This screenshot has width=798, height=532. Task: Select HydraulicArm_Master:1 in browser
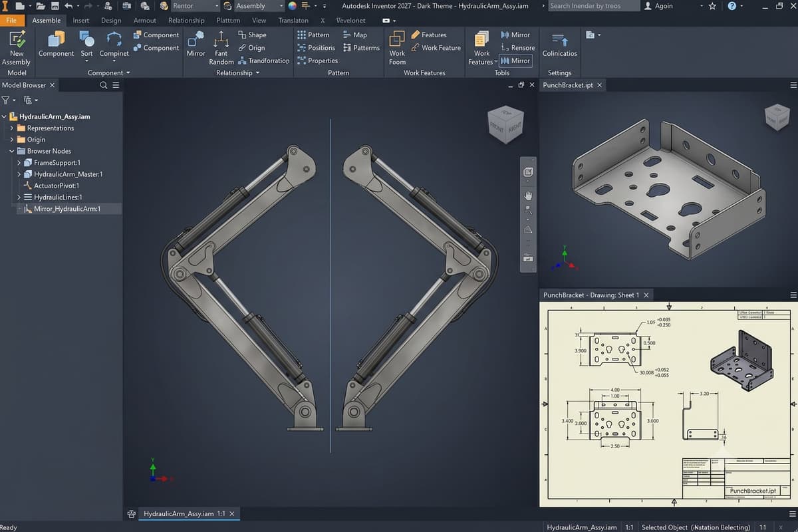[68, 174]
